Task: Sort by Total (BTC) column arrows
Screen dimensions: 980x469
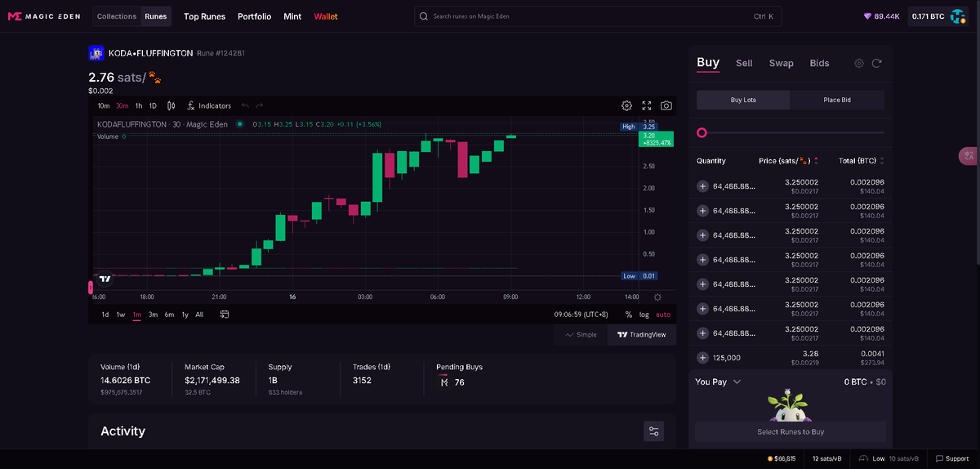Action: [x=882, y=161]
